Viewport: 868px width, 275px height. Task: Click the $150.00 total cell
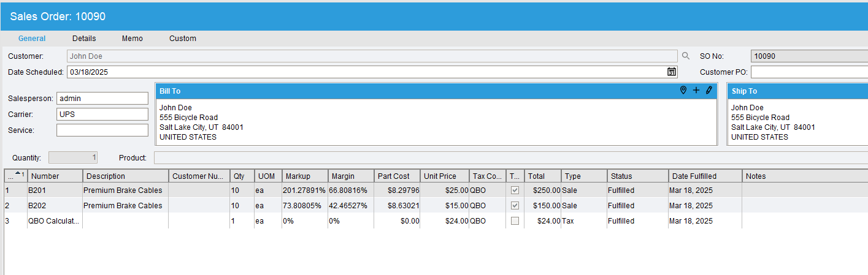[x=543, y=205]
